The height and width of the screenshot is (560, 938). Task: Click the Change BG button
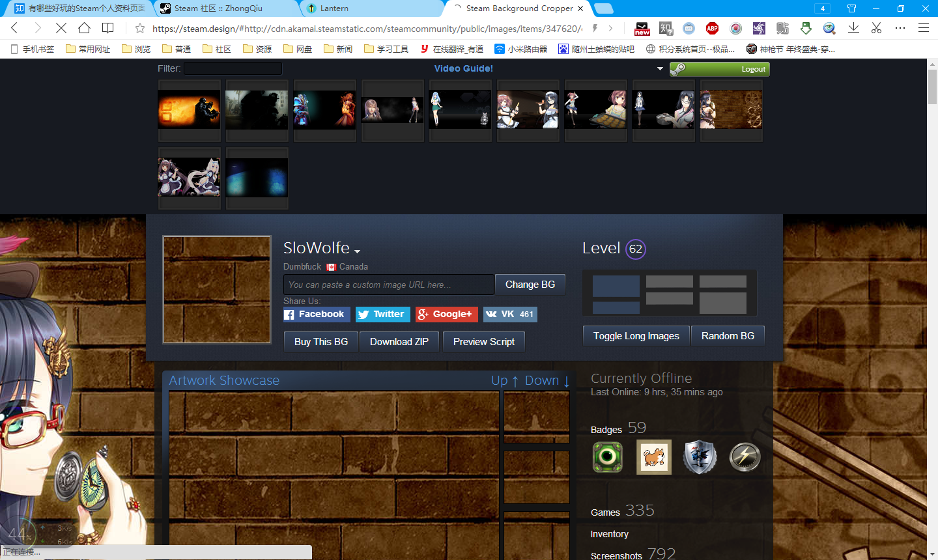[x=530, y=285]
